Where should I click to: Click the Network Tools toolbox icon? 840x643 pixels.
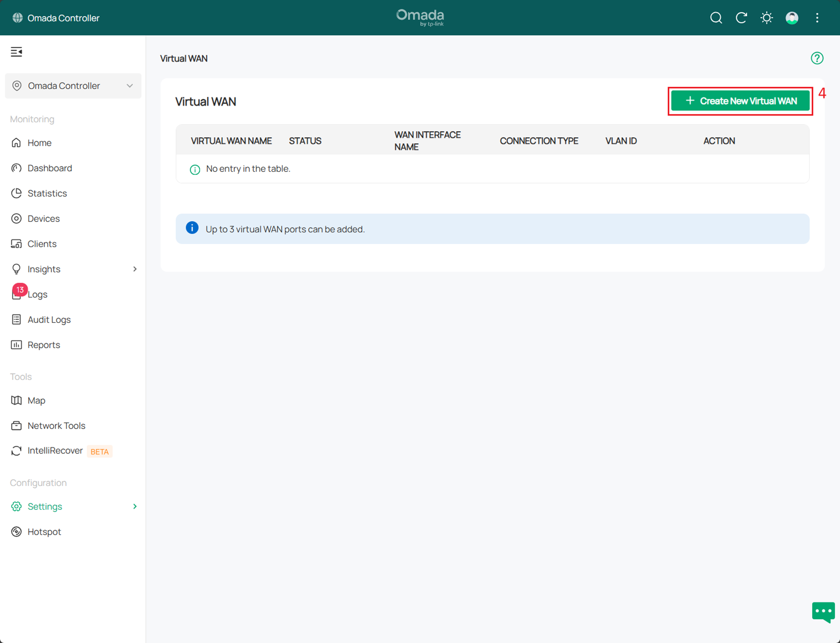[x=16, y=426]
